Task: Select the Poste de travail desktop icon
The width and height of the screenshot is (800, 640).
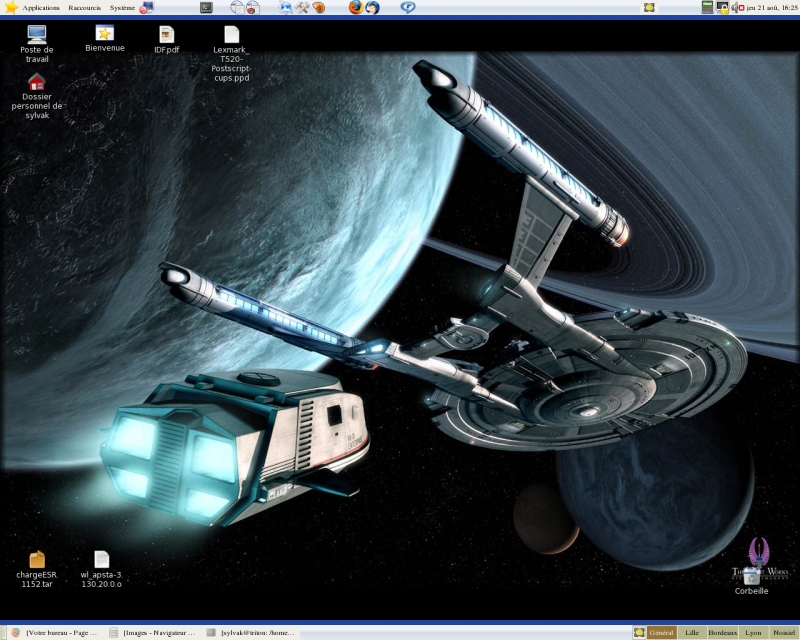Action: (37, 44)
